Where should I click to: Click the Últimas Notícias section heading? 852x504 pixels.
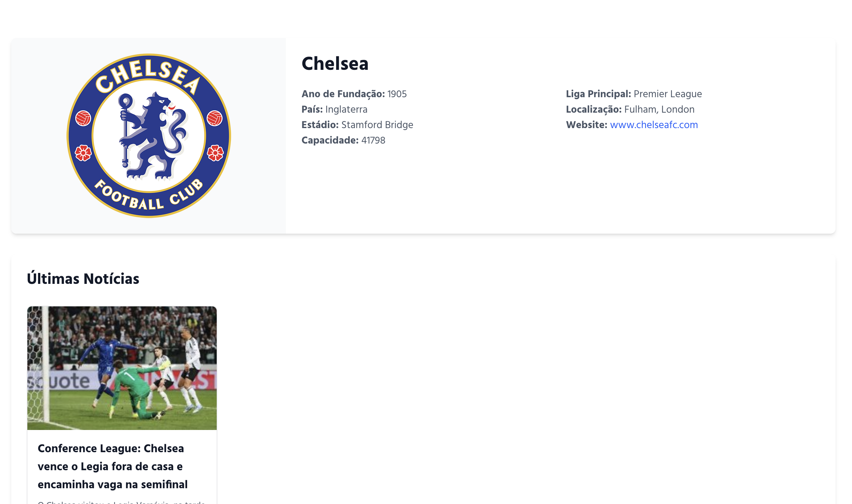(x=83, y=278)
